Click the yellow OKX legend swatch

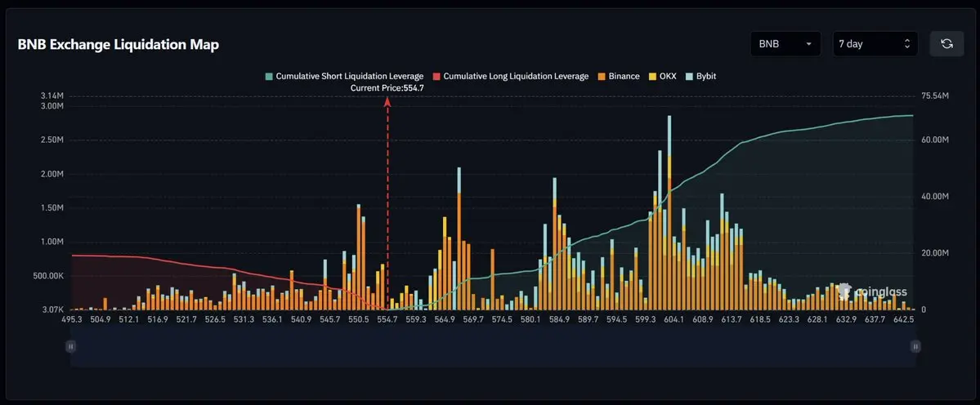pos(652,76)
